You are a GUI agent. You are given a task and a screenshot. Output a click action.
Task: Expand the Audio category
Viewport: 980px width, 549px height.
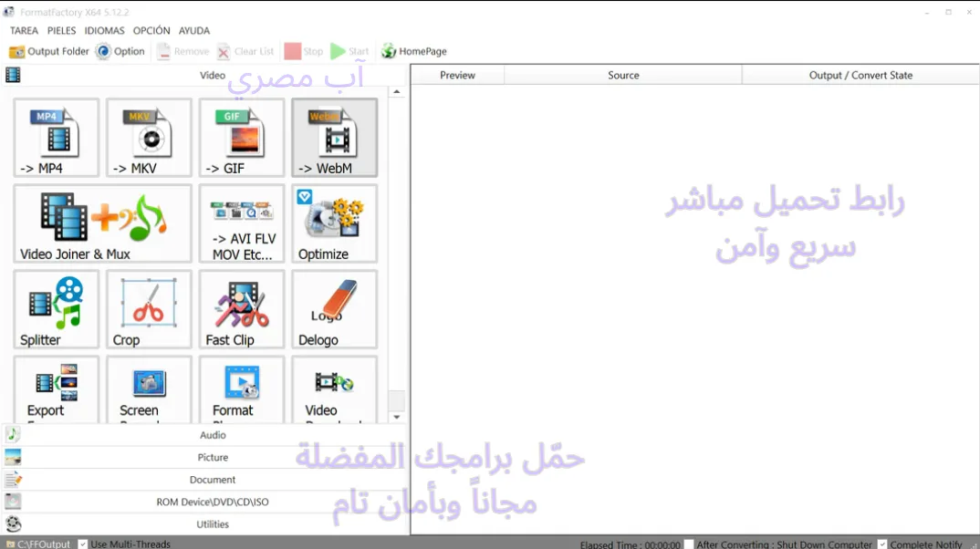point(205,435)
